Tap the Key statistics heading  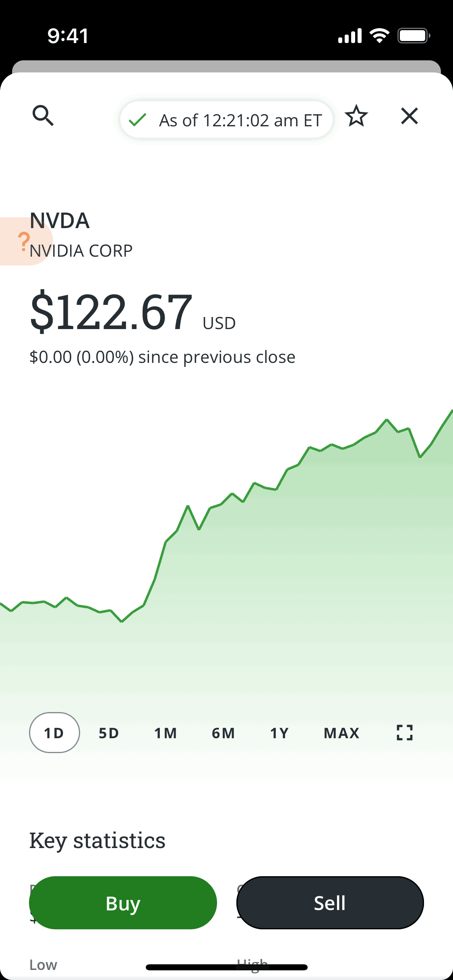[x=97, y=840]
